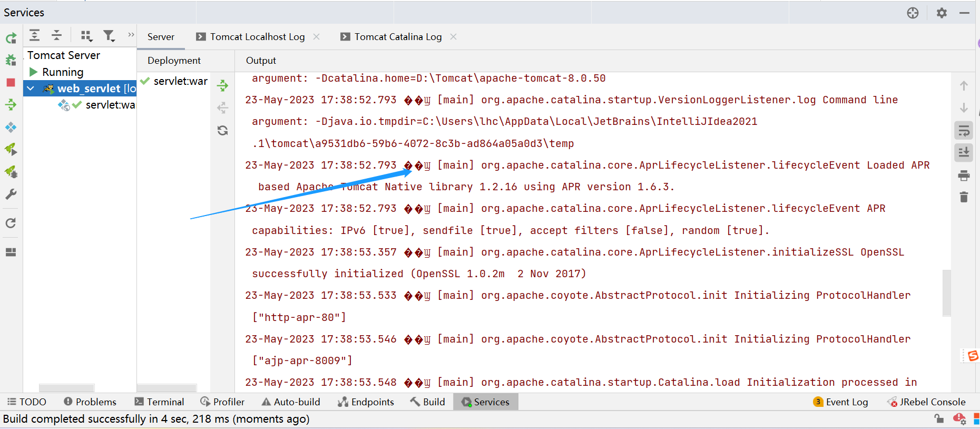Screen dimensions: 980x429
Task: Select the Running node
Action: (63, 72)
